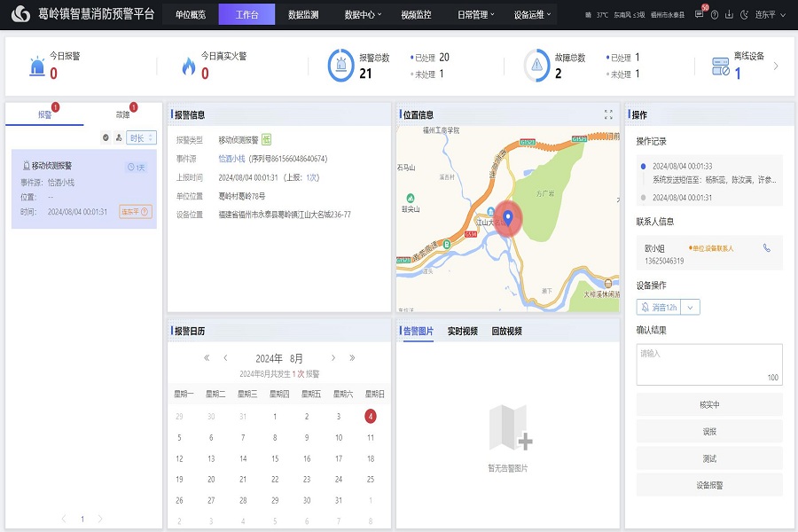Click the blue location pin on map
798x532 pixels.
(x=508, y=215)
